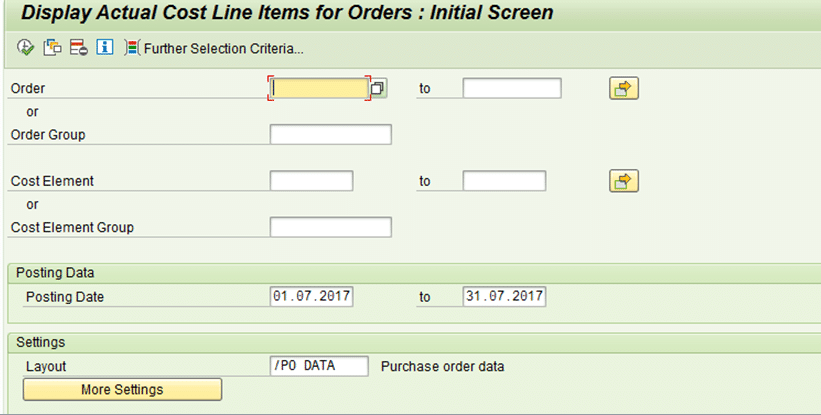This screenshot has width=821, height=415.
Task: Open multiple selection for Order
Action: pyautogui.click(x=623, y=88)
